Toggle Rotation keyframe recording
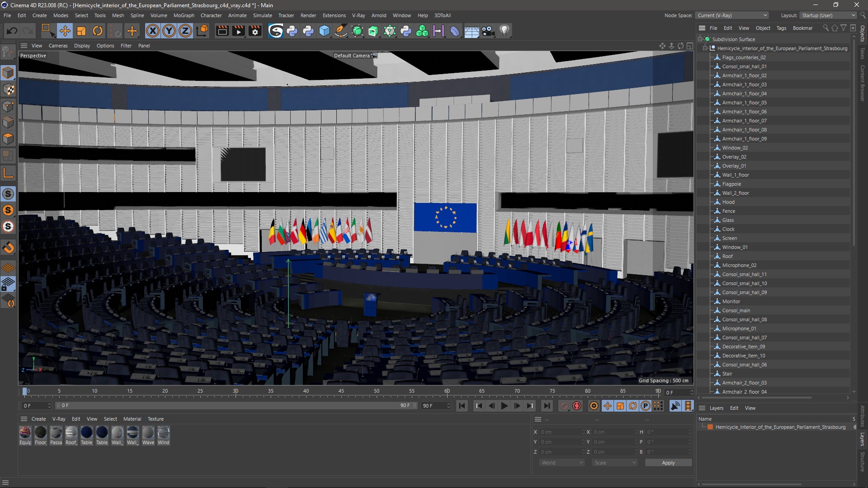 (633, 406)
